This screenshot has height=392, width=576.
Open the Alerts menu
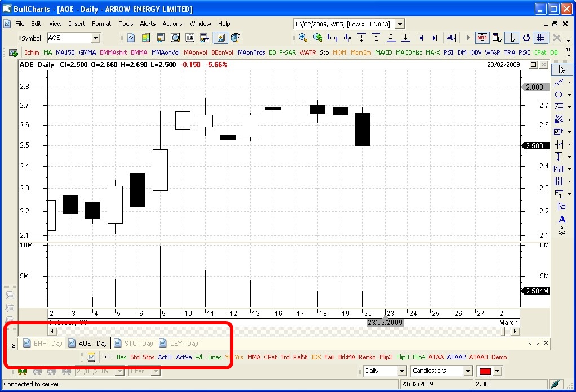148,24
